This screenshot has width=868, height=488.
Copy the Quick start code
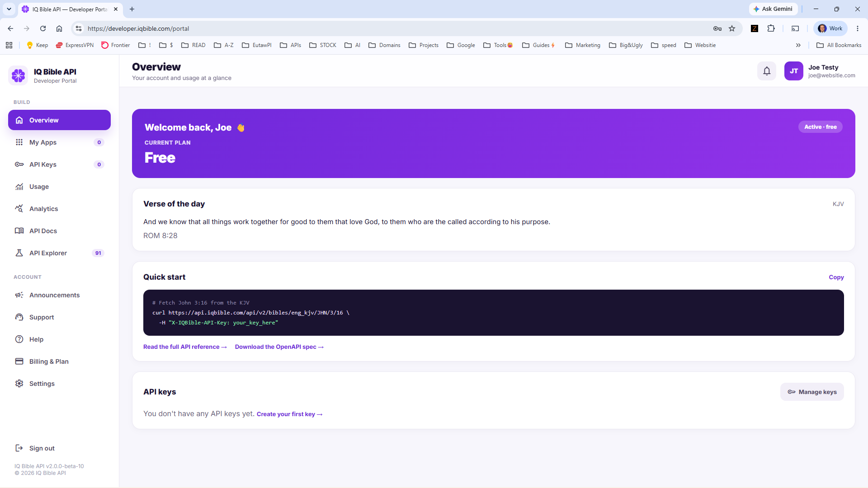[836, 277]
